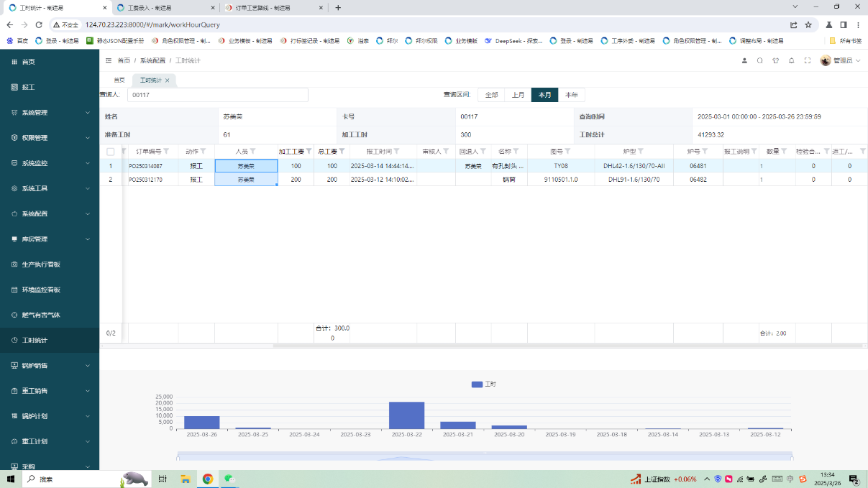Expand the 系统管理 sidebar menu
The height and width of the screenshot is (488, 868).
tap(50, 113)
